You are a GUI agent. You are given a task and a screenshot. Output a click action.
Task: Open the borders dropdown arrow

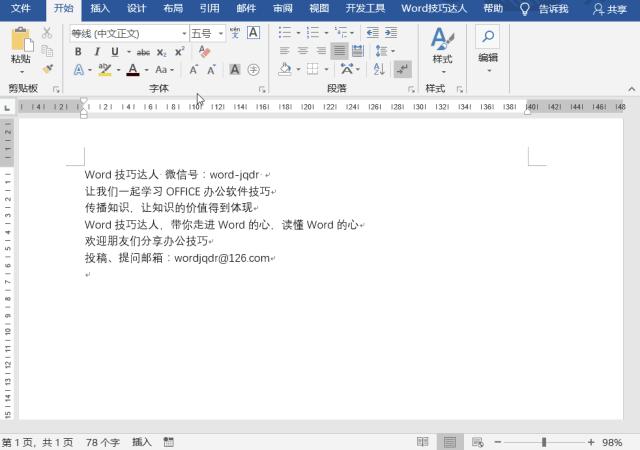[x=326, y=69]
